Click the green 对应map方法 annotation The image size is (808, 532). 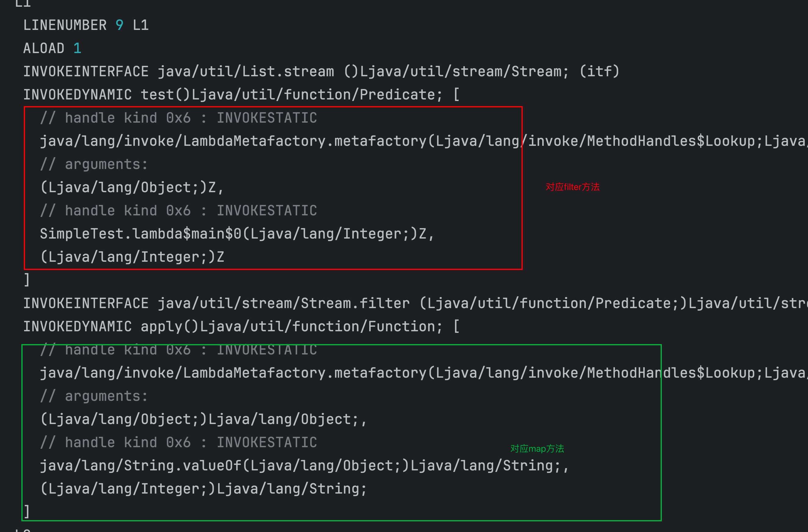pos(537,448)
